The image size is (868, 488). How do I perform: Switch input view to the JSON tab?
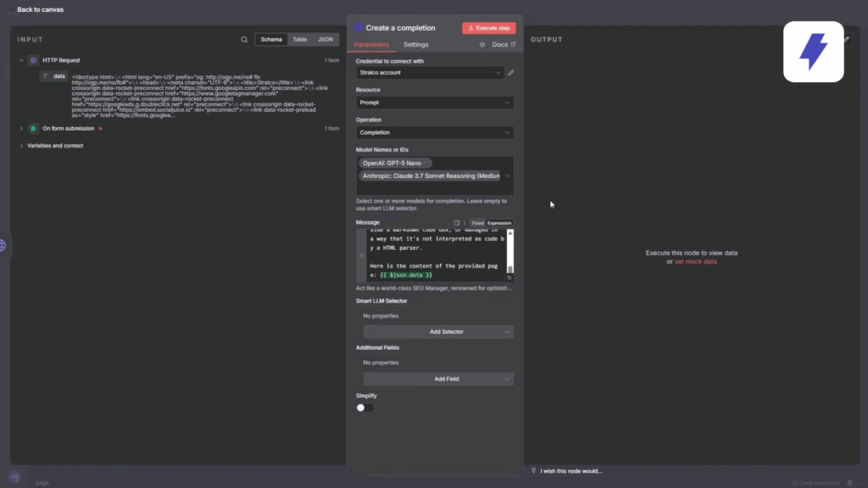pyautogui.click(x=325, y=40)
